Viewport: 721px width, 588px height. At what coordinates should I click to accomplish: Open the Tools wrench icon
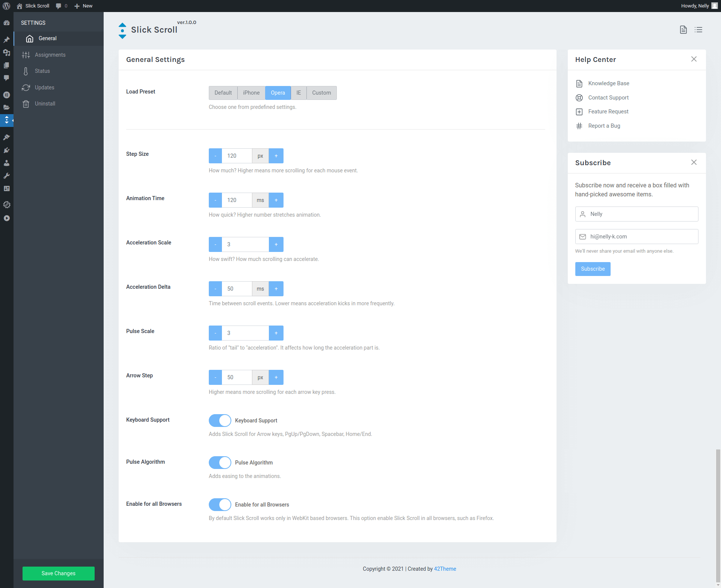[6, 176]
